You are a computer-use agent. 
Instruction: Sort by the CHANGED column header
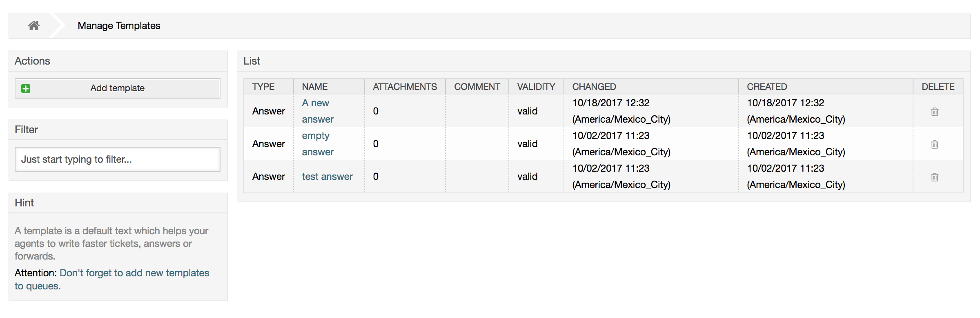point(594,87)
